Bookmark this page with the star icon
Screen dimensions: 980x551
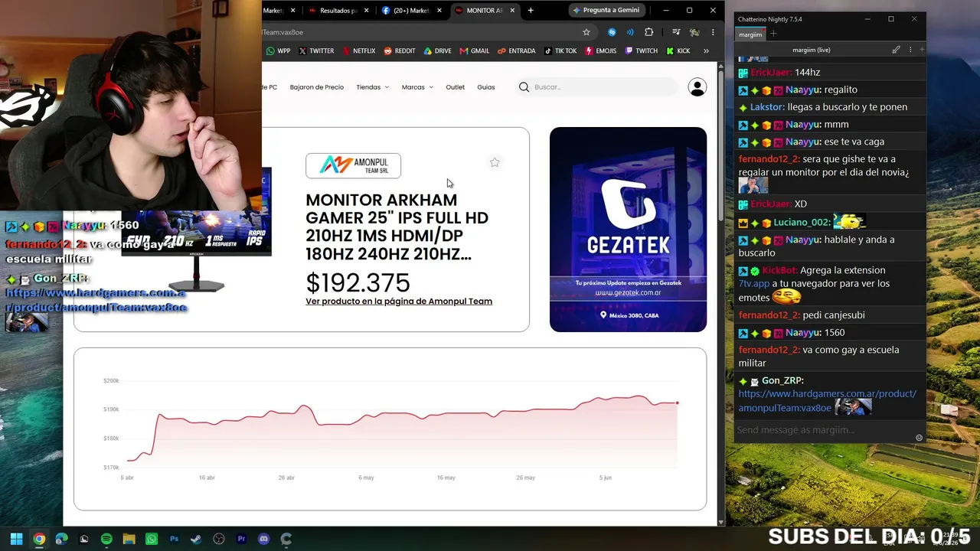point(586,32)
